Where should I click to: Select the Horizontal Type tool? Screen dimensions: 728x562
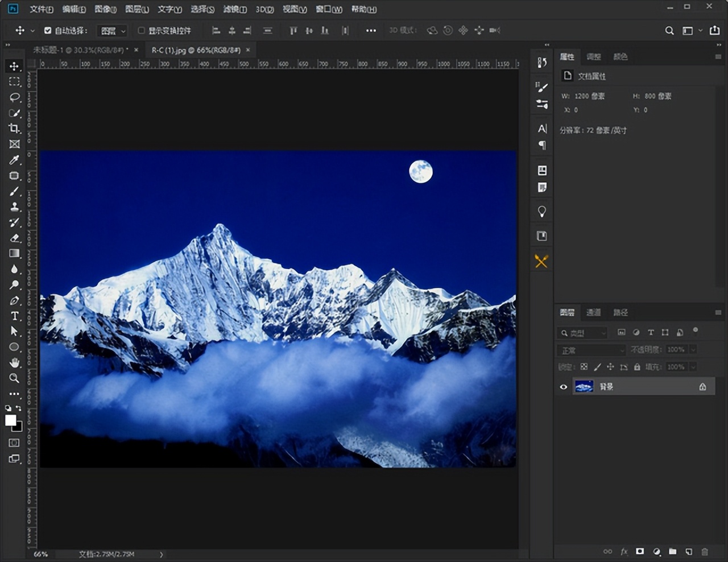tap(14, 316)
